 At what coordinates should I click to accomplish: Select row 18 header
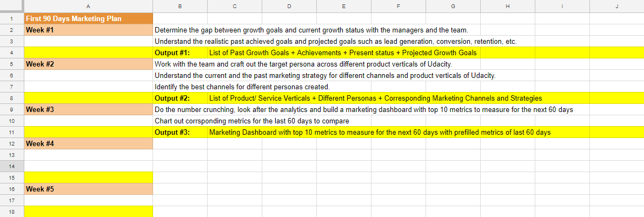pos(11,212)
